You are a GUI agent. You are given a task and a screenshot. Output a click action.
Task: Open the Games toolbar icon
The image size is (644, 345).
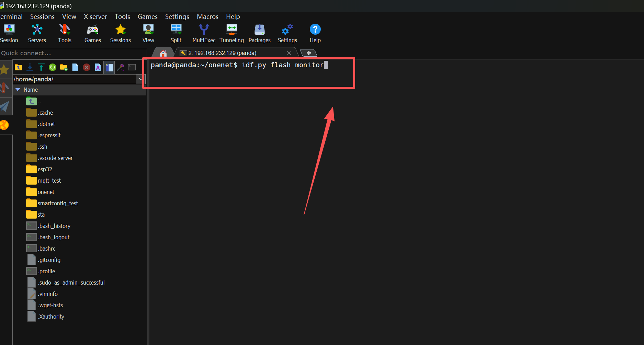tap(92, 33)
